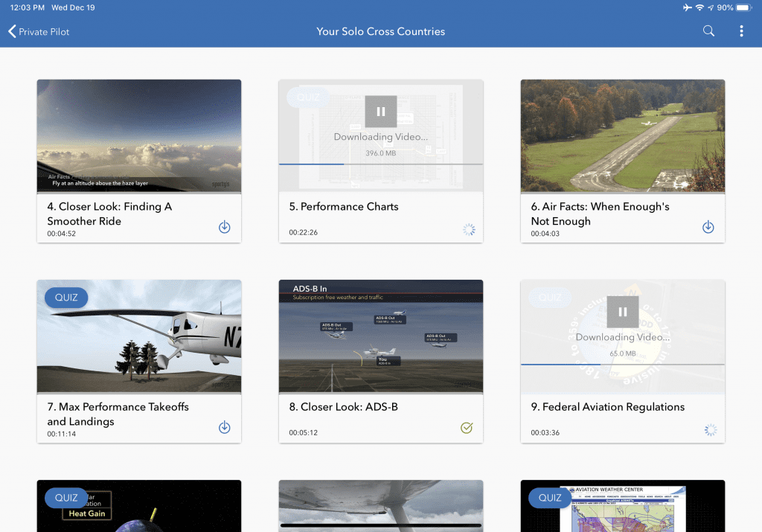Tap the download spinner on 'Federal Aviation Regulations'
The width and height of the screenshot is (762, 532).
pyautogui.click(x=711, y=429)
